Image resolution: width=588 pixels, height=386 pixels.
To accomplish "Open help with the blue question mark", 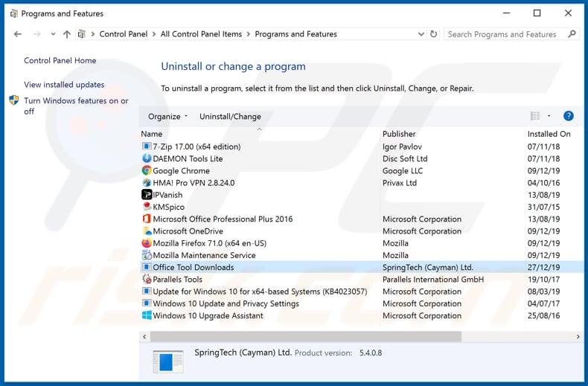I will [x=569, y=116].
